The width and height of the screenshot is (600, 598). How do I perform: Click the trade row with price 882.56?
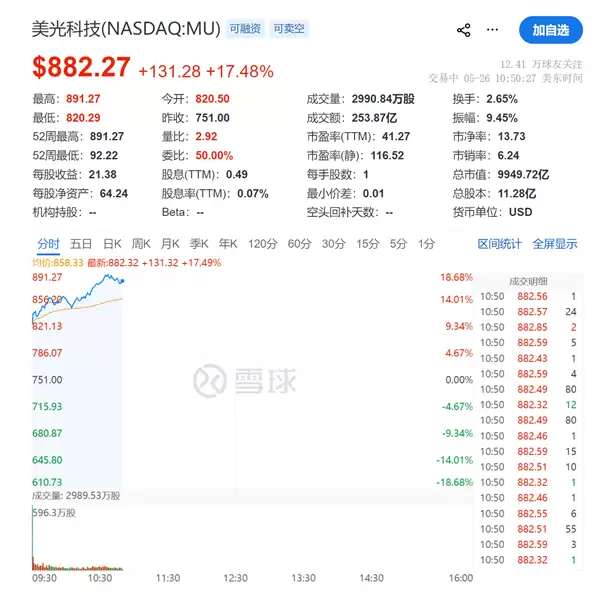(x=528, y=297)
